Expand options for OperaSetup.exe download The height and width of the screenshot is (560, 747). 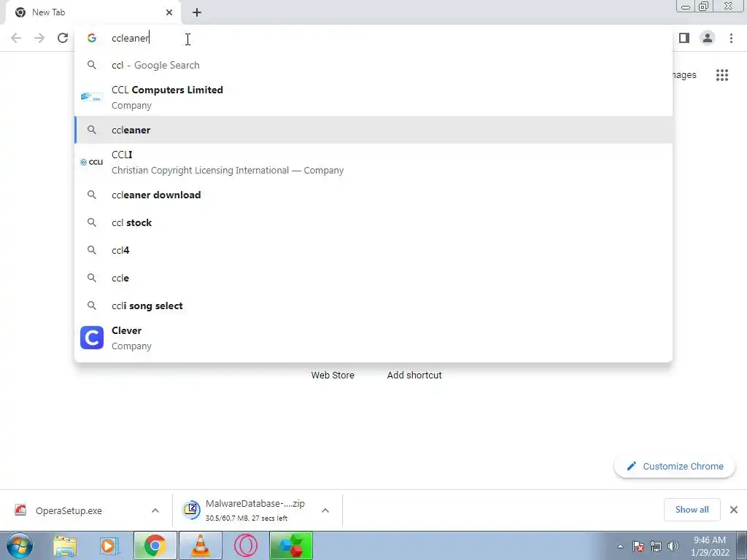tap(155, 510)
